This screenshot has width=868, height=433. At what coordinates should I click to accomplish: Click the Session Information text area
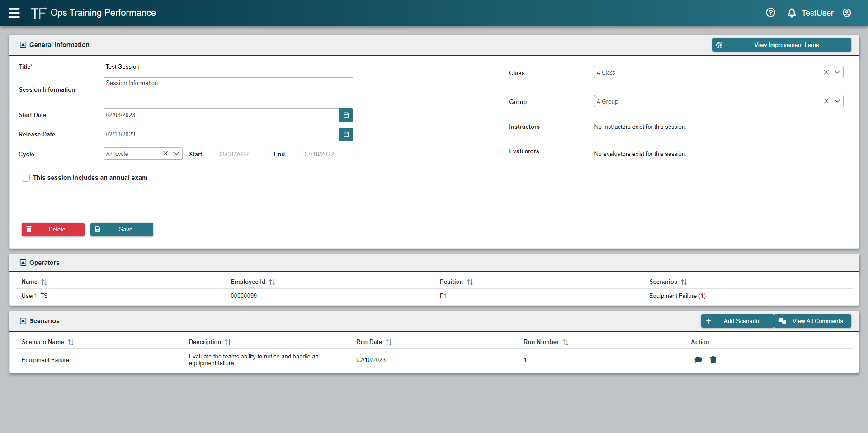pyautogui.click(x=228, y=89)
